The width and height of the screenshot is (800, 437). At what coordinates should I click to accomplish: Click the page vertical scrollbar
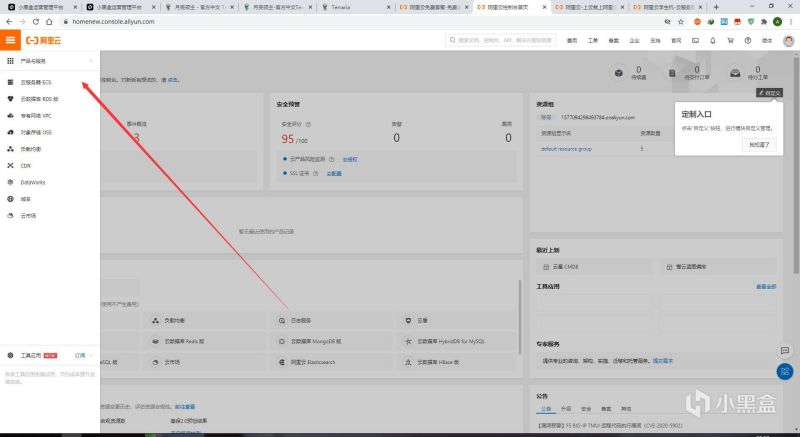pos(797,163)
